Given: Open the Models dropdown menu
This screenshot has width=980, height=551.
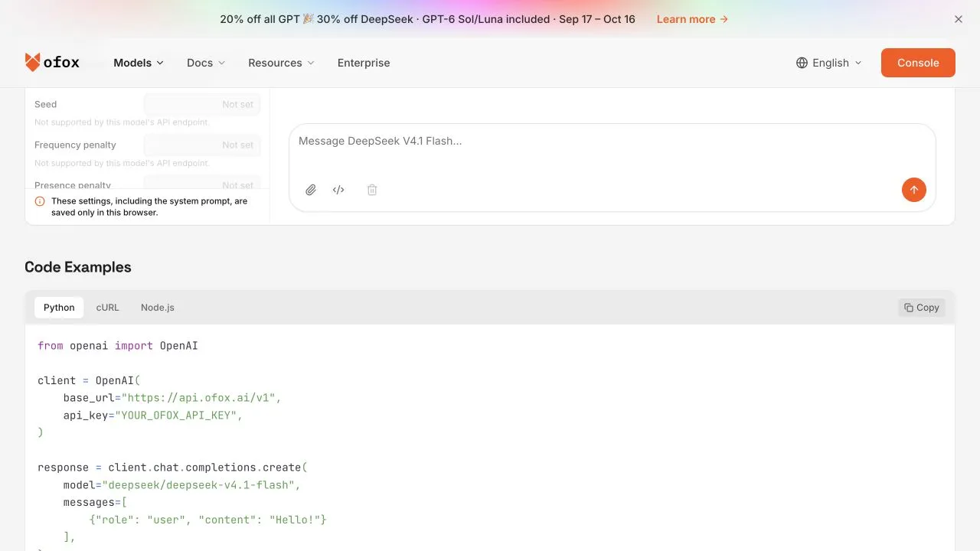Looking at the screenshot, I should [139, 63].
